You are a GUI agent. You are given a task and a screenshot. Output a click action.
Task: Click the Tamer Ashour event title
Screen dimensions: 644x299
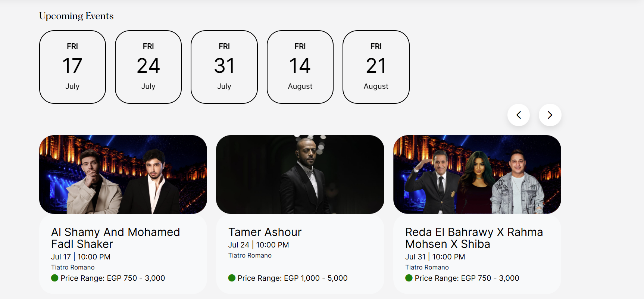click(x=265, y=232)
